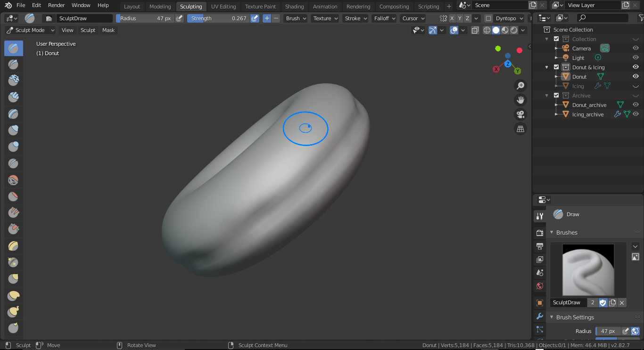This screenshot has height=350, width=644.
Task: Uncheck the Donut & Icing collection checkbox
Action: coord(556,67)
